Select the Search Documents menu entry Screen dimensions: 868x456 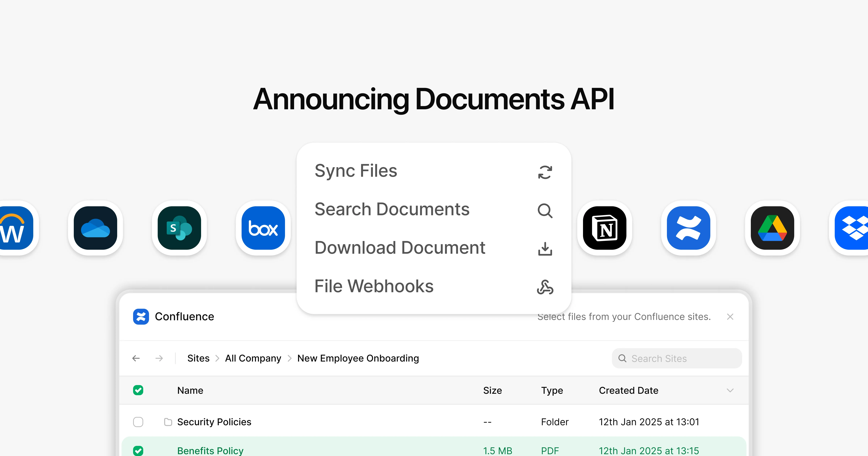(392, 209)
